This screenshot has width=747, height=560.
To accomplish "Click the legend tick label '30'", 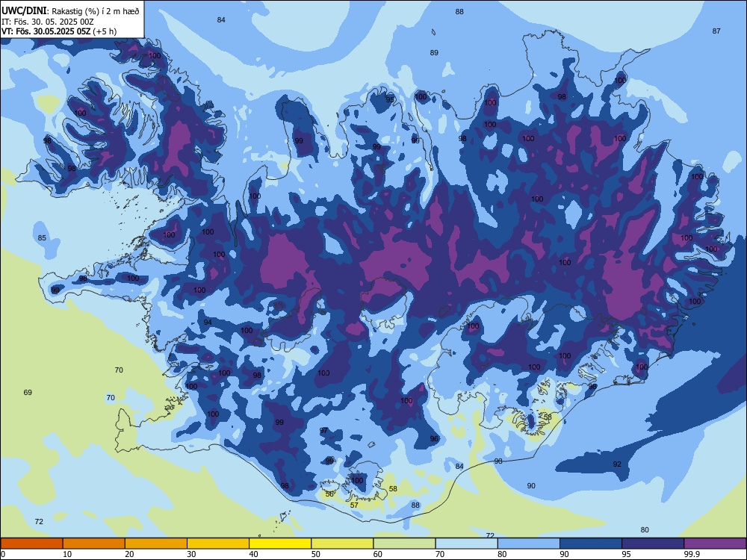I will click(x=191, y=554).
